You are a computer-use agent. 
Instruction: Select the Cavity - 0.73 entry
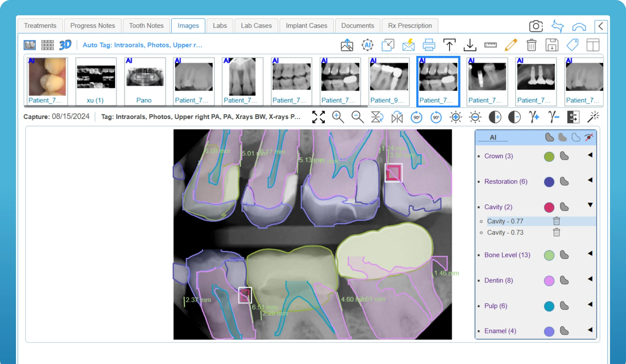click(x=505, y=233)
